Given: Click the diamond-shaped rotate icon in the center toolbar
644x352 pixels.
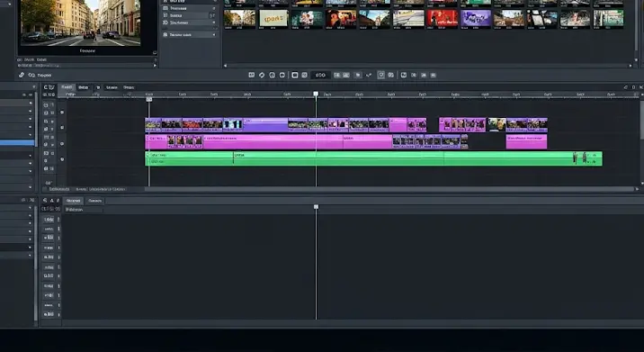Looking at the screenshot, I should [x=262, y=75].
